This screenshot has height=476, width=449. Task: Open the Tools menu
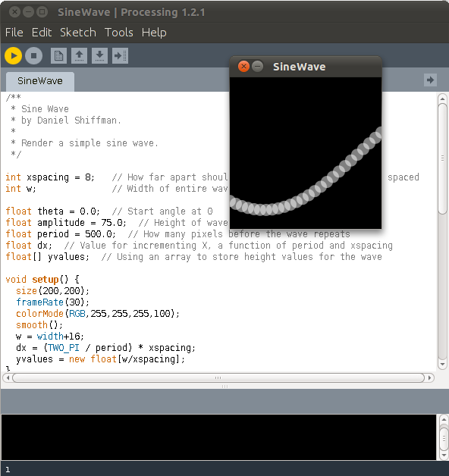pos(119,33)
